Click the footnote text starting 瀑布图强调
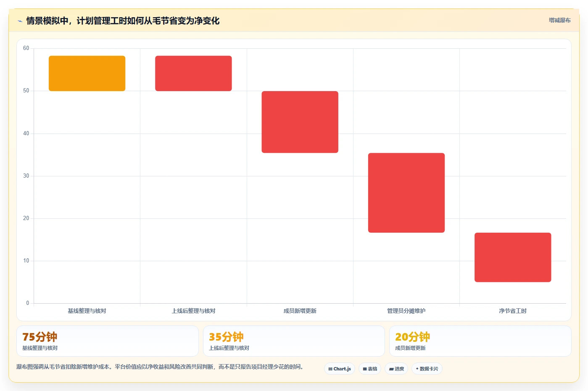The image size is (588, 391). [160, 367]
